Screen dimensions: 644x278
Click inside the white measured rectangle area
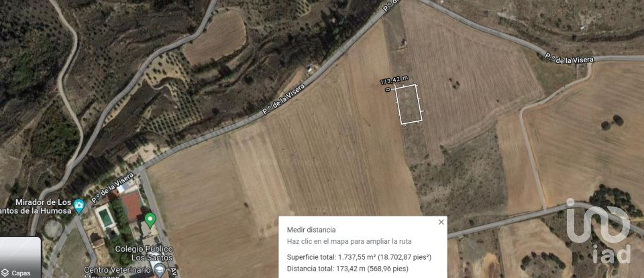(x=409, y=104)
